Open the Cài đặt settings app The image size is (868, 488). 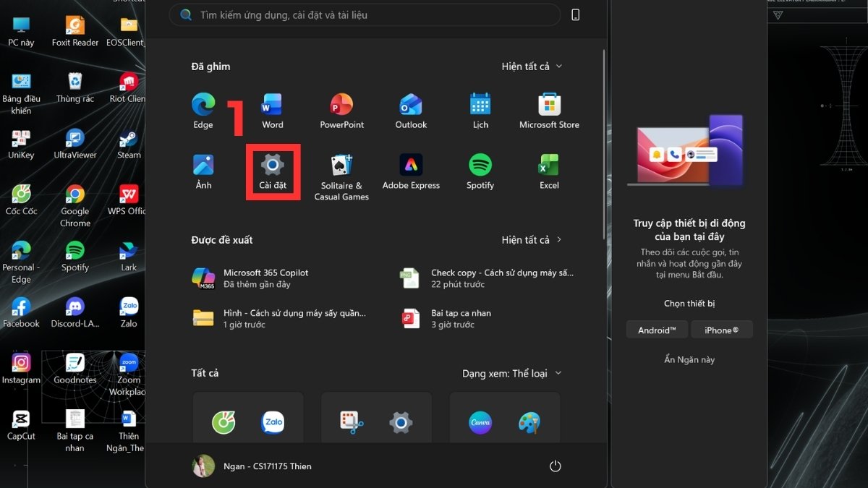tap(272, 171)
